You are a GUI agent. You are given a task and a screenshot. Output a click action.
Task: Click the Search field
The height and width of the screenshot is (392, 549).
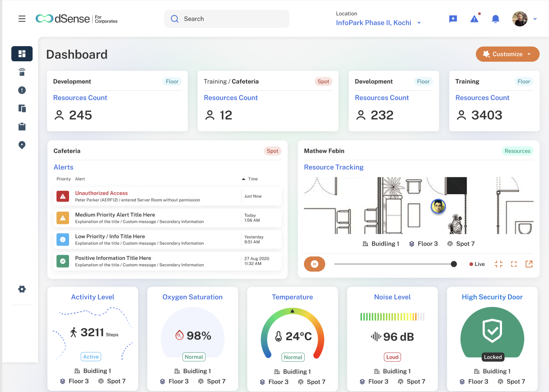coord(227,19)
